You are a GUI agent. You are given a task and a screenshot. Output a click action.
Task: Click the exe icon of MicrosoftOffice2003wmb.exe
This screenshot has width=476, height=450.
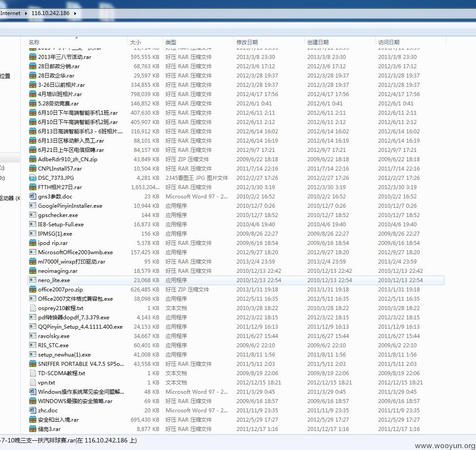coord(32,252)
